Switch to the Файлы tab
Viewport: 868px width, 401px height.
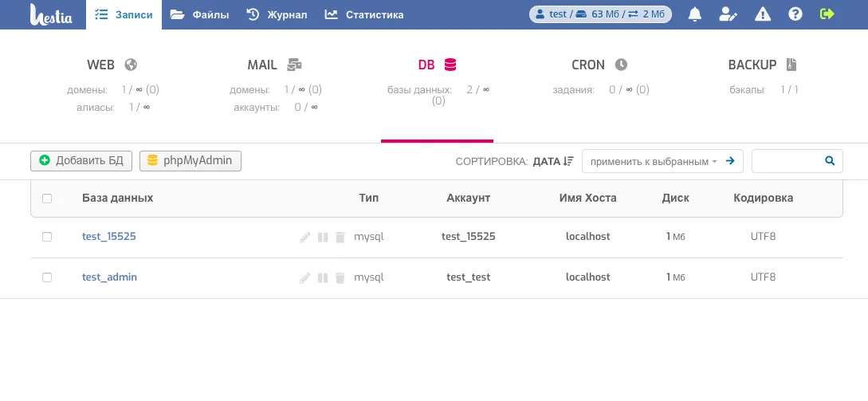(x=199, y=14)
